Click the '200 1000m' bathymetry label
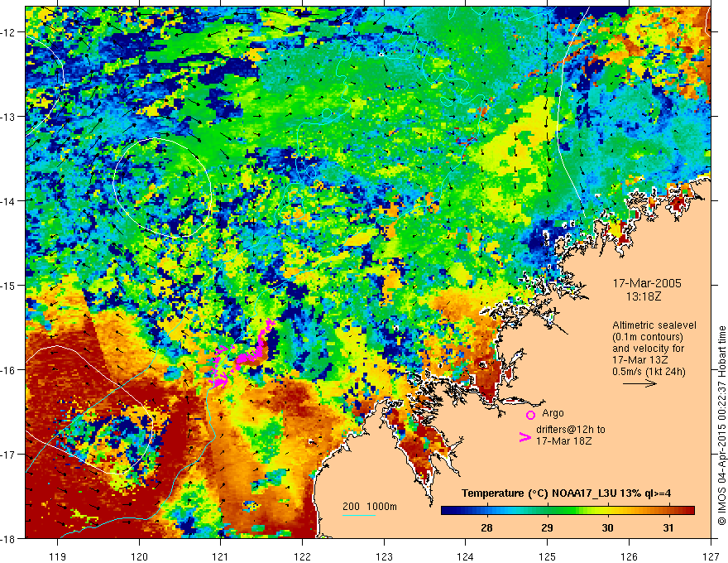The image size is (728, 563). tap(370, 507)
